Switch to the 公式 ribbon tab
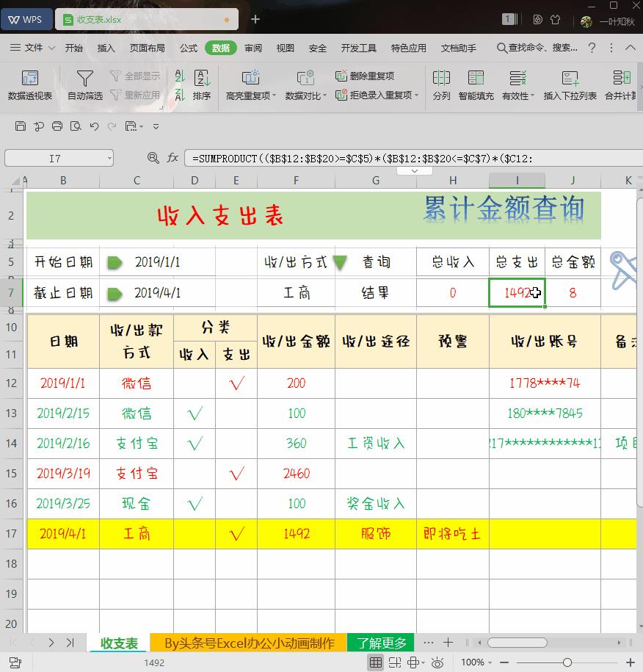This screenshot has height=672, width=643. coord(188,47)
